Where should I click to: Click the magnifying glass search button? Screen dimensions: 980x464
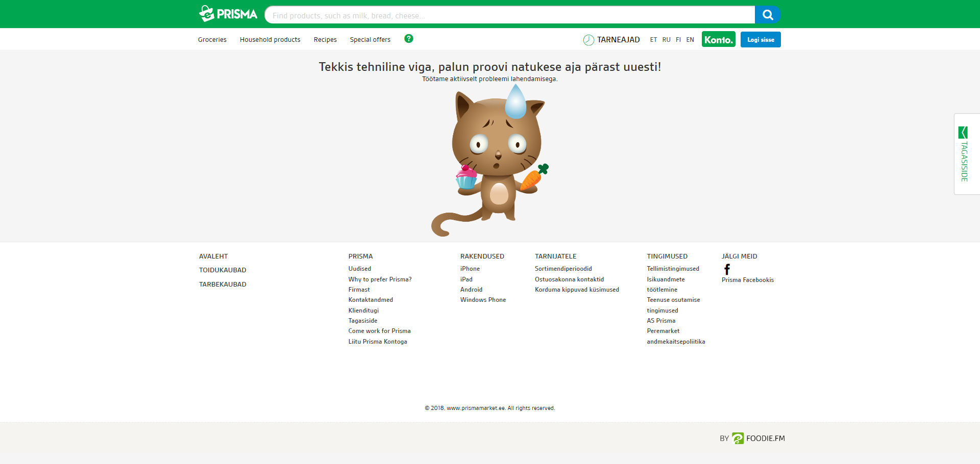768,15
